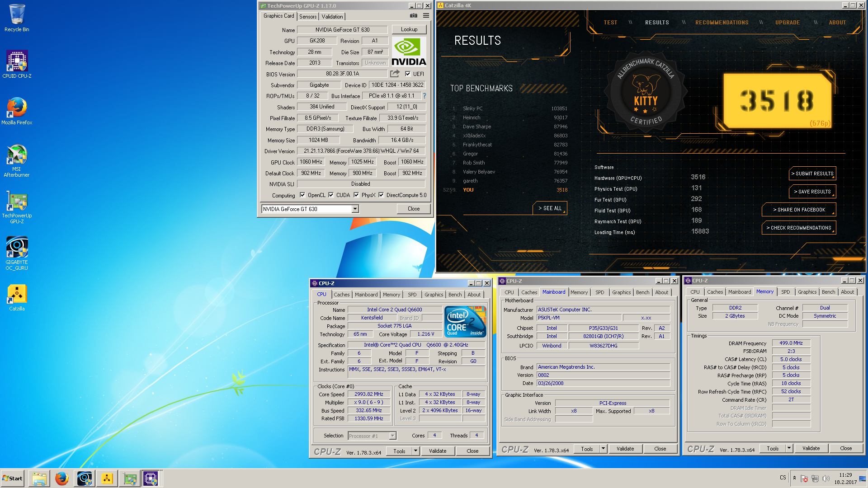Screen dimensions: 868x488
Task: Click the Windows Start button
Action: point(13,479)
